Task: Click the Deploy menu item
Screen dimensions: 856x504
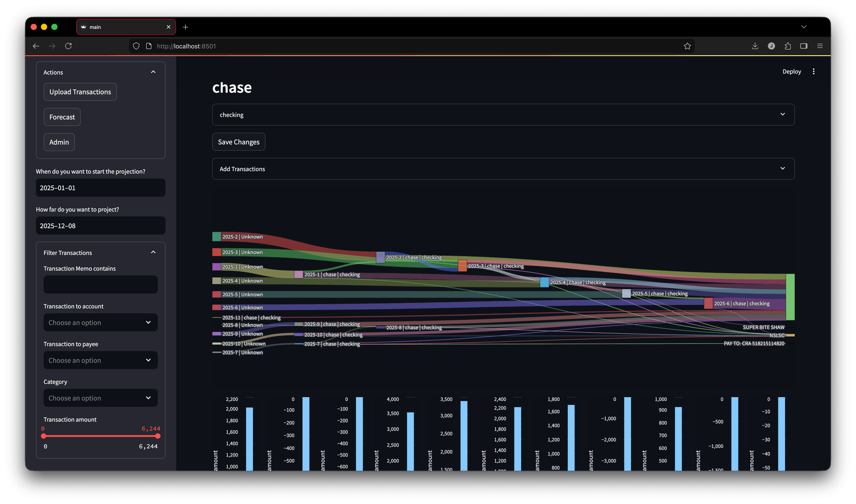Action: [x=791, y=71]
